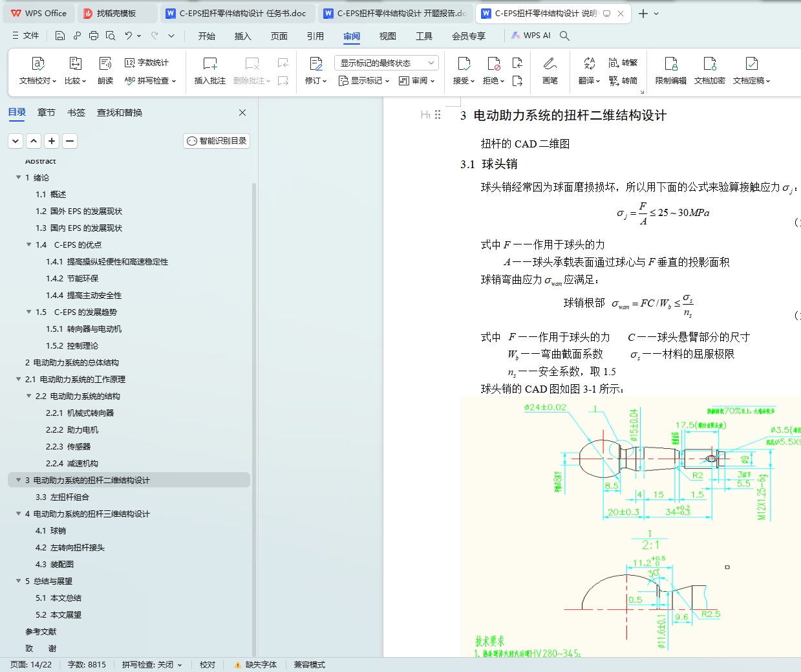This screenshot has width=801, height=672.
Task: Open the 显示标记 options
Action: point(364,81)
